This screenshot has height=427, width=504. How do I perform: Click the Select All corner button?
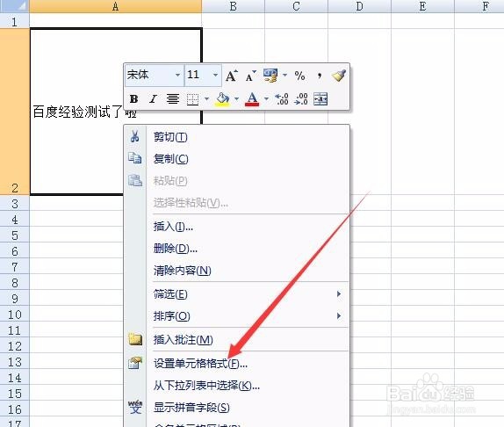(x=14, y=6)
